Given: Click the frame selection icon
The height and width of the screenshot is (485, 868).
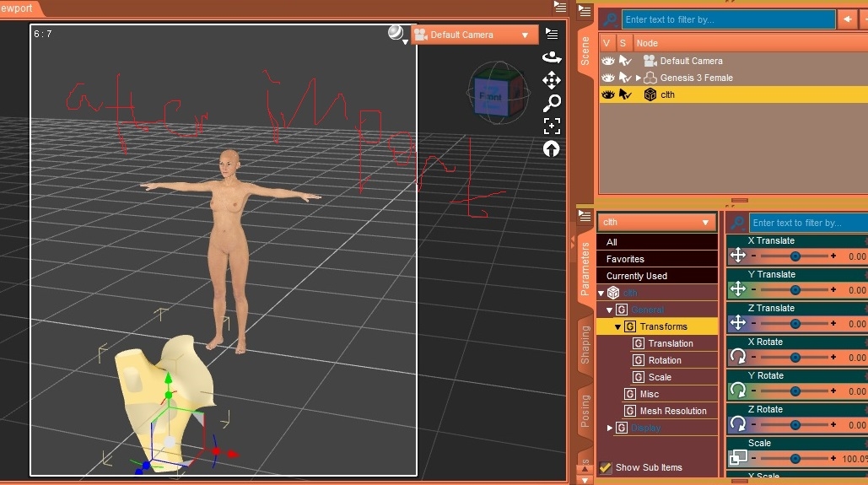Looking at the screenshot, I should click(x=552, y=127).
